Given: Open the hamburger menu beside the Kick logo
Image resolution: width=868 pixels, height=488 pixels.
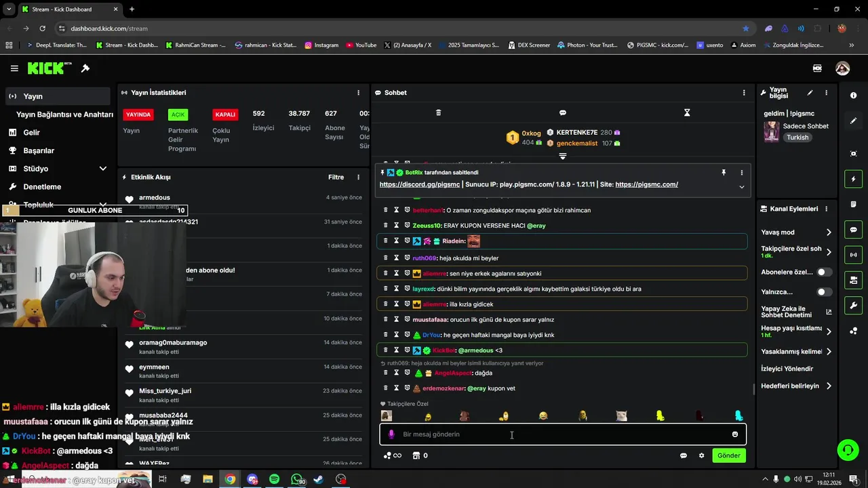Looking at the screenshot, I should [x=14, y=68].
